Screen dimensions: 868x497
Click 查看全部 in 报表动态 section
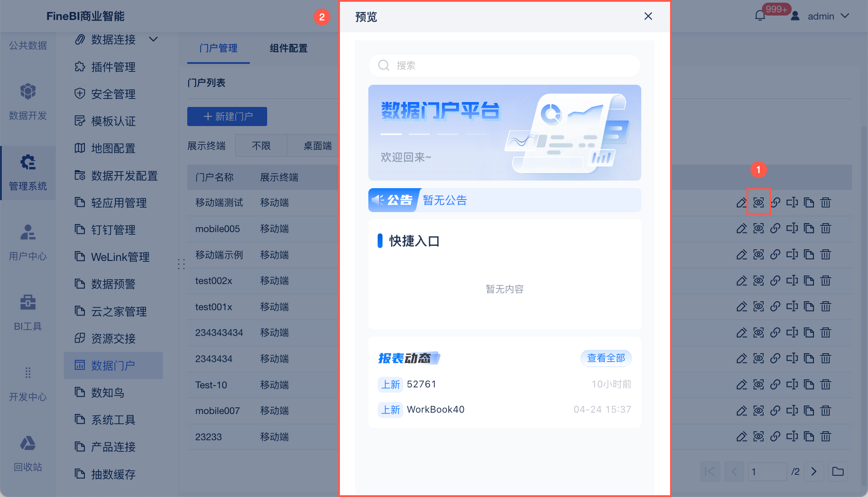pos(606,358)
